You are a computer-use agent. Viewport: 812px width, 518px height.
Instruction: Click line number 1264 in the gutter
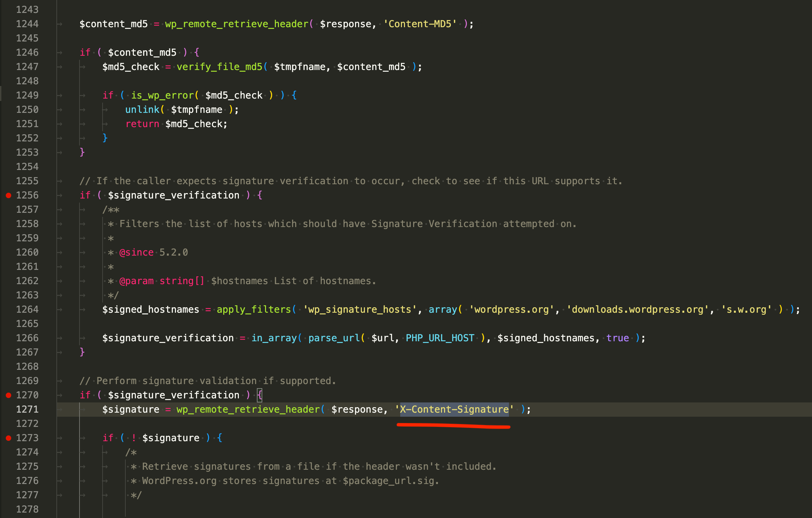27,309
